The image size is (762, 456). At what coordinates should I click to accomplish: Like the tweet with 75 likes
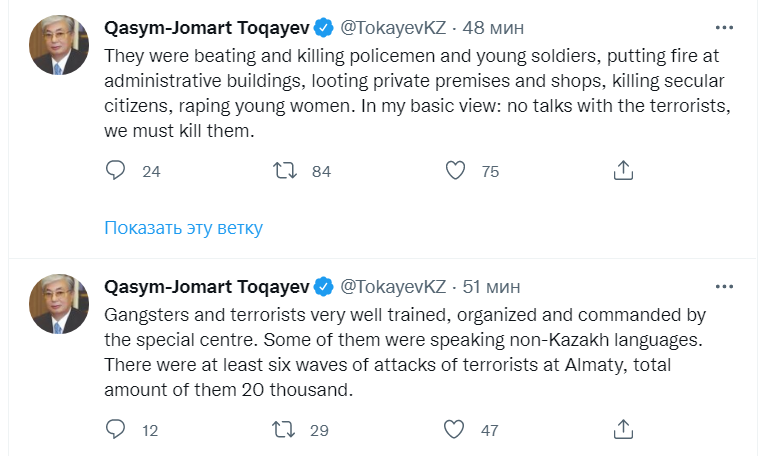coord(456,171)
